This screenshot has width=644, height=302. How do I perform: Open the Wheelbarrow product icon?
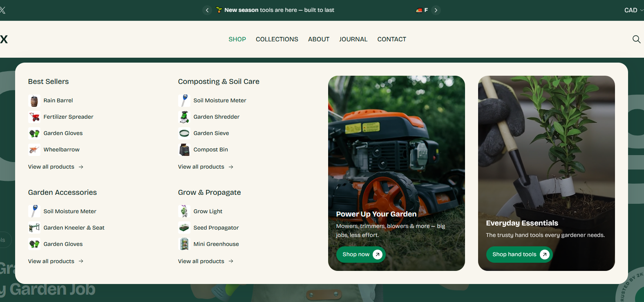34,150
